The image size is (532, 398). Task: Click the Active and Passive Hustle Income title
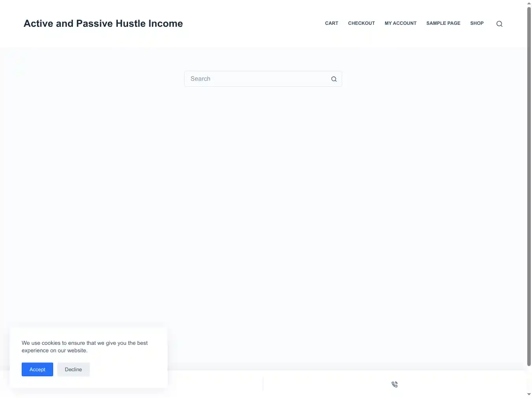[103, 24]
